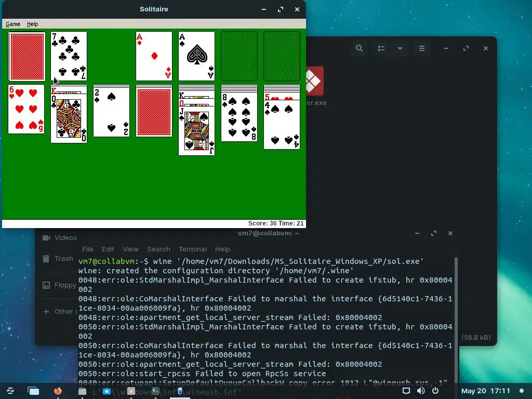
Task: Toggle list view in the file manager
Action: pos(381,48)
